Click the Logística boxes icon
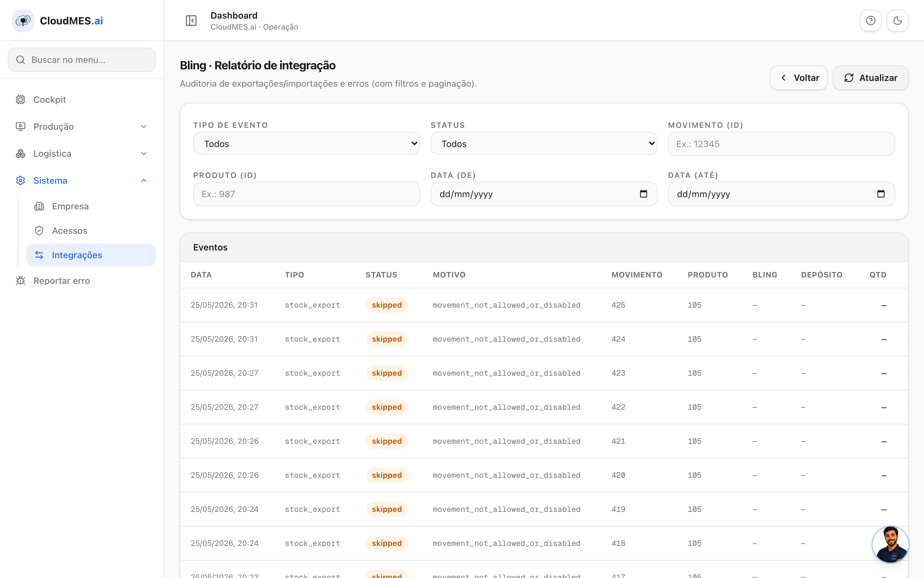 coord(21,154)
